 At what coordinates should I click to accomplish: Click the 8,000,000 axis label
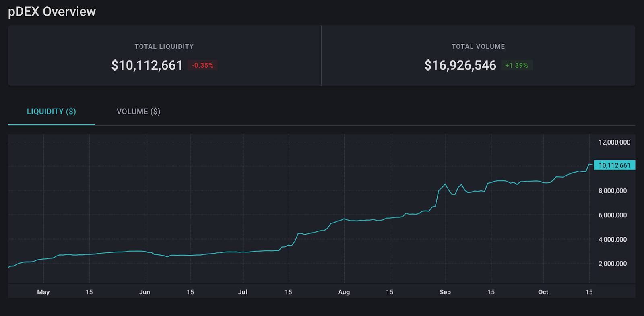(613, 191)
